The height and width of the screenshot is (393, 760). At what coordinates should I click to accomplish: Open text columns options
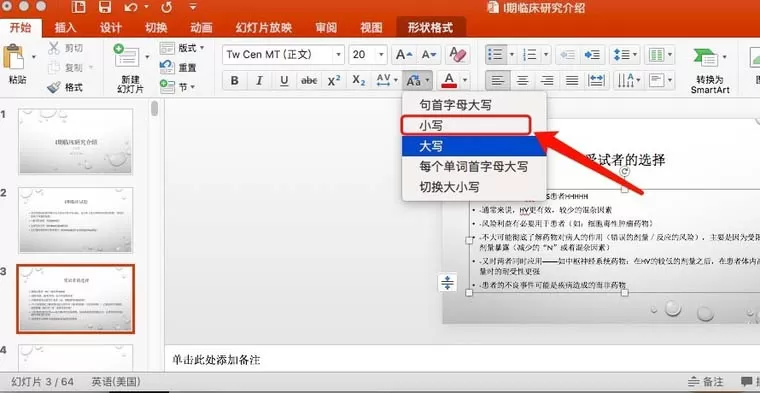point(660,54)
